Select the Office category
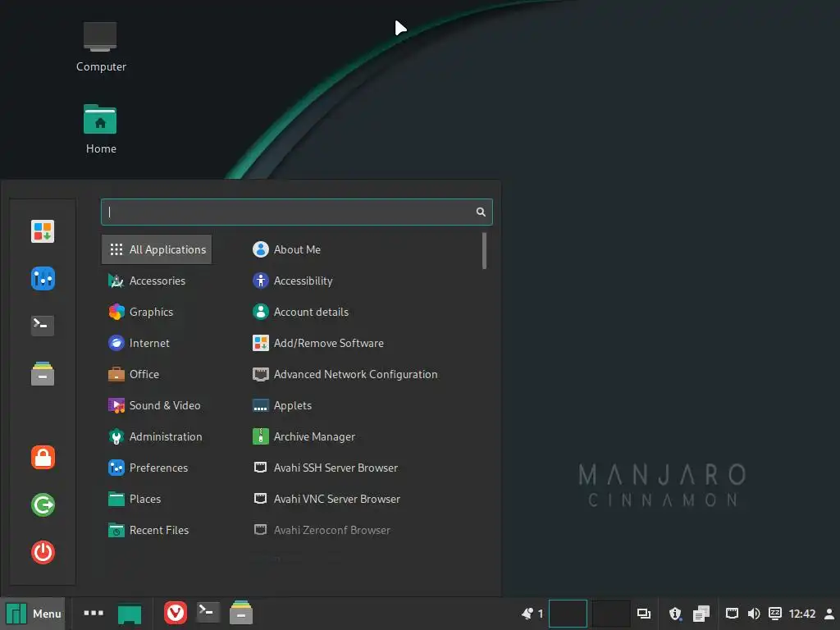Viewport: 840px width, 630px height. (x=157, y=374)
